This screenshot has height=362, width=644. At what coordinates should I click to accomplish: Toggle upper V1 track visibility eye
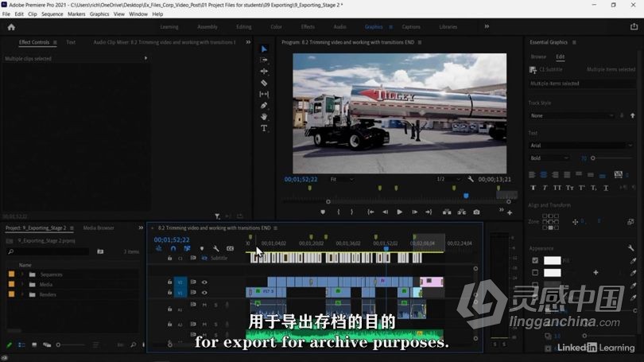click(x=204, y=282)
